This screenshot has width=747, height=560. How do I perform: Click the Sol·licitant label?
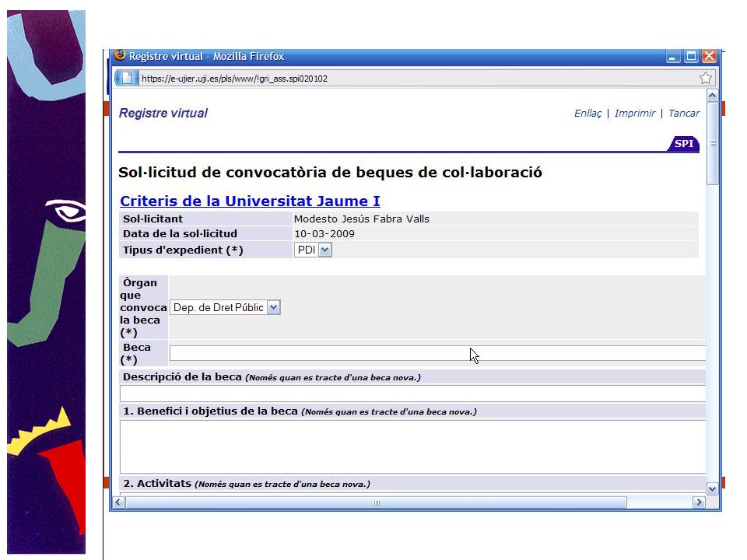[153, 219]
